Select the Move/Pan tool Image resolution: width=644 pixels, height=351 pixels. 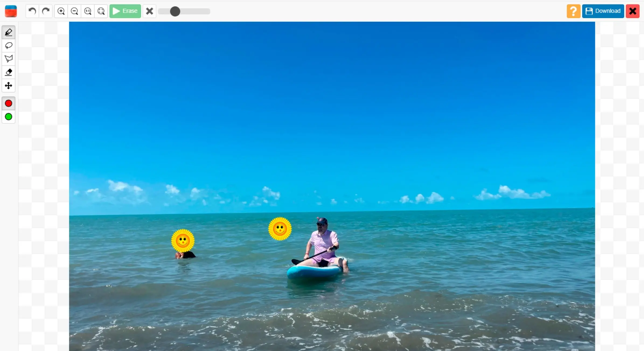pos(9,86)
